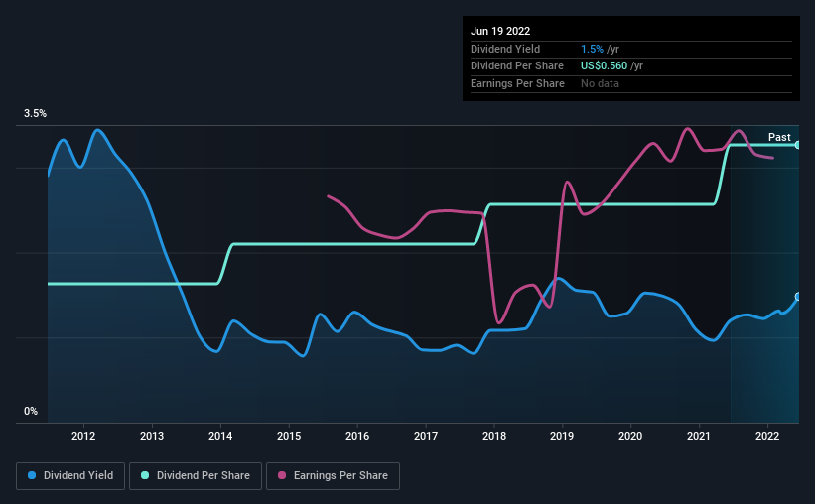Click the 0% y-axis label
This screenshot has height=504, width=815.
tap(31, 411)
